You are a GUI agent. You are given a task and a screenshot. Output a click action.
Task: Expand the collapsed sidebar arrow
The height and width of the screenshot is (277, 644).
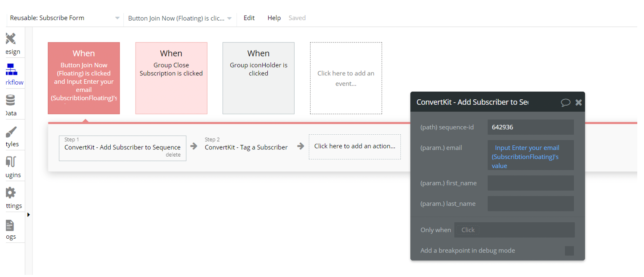[29, 214]
